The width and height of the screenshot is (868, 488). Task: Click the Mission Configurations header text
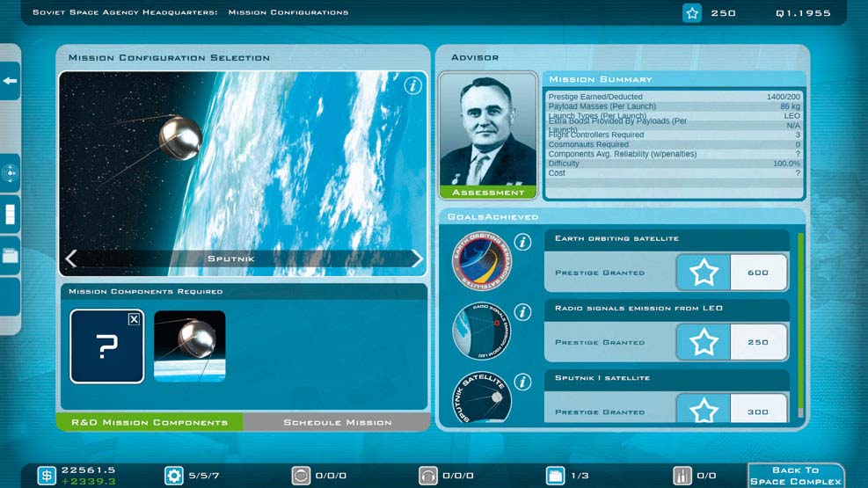tap(288, 12)
